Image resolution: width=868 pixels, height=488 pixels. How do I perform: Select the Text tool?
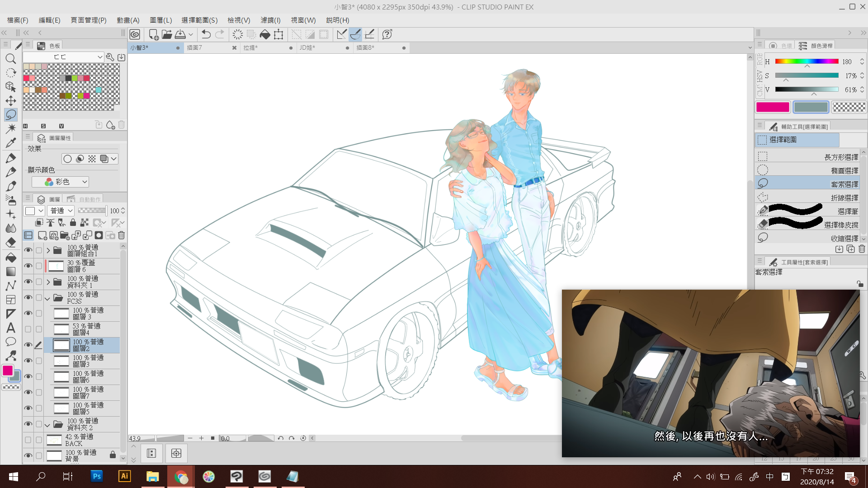11,328
